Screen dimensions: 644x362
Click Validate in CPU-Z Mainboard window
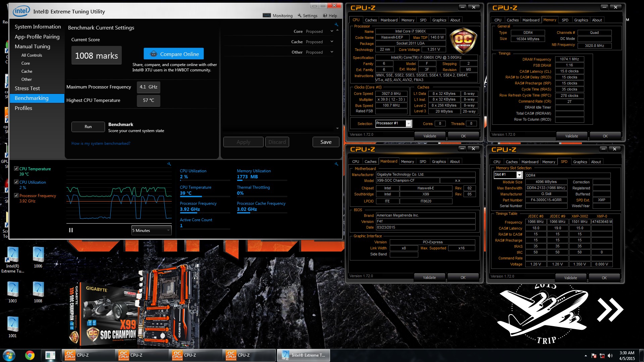429,278
